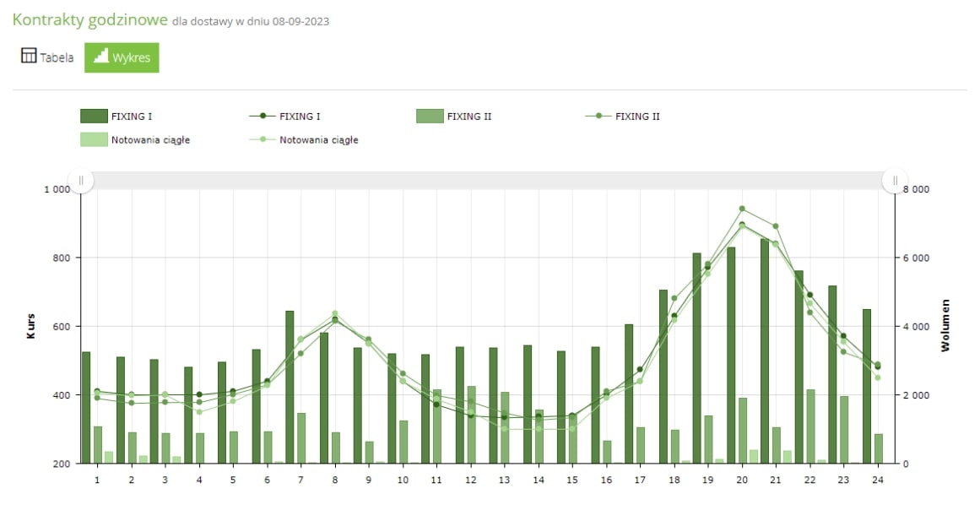Toggle FIXING I line series in legend
This screenshot has height=505, width=980.
(x=263, y=117)
